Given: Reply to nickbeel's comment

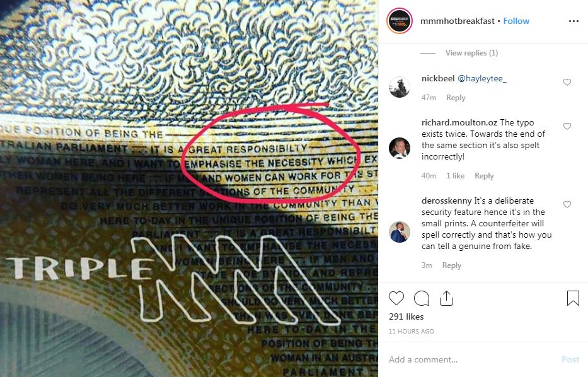Looking at the screenshot, I should [x=456, y=98].
